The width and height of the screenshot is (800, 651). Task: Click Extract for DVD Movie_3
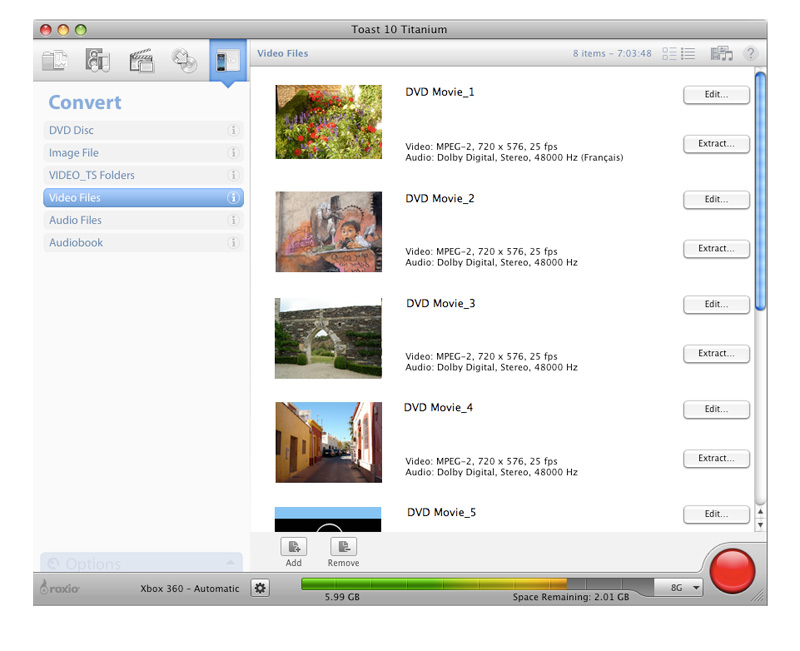click(716, 354)
